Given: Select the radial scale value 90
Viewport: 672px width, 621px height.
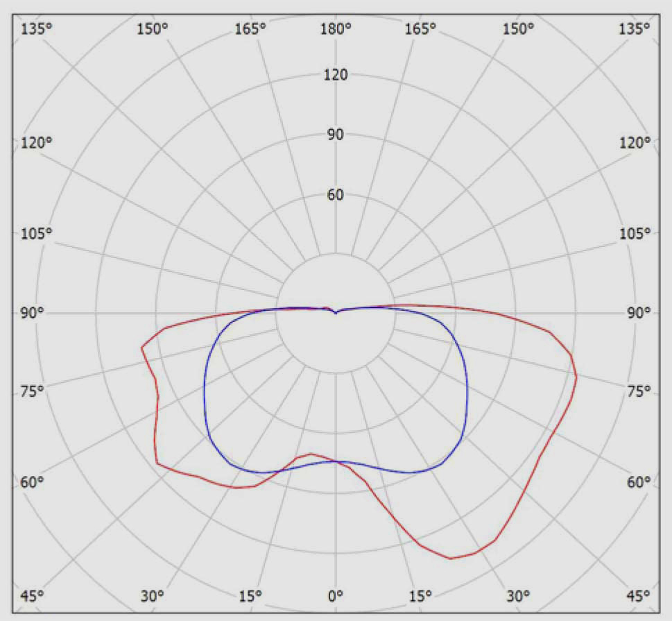Looking at the screenshot, I should point(336,135).
